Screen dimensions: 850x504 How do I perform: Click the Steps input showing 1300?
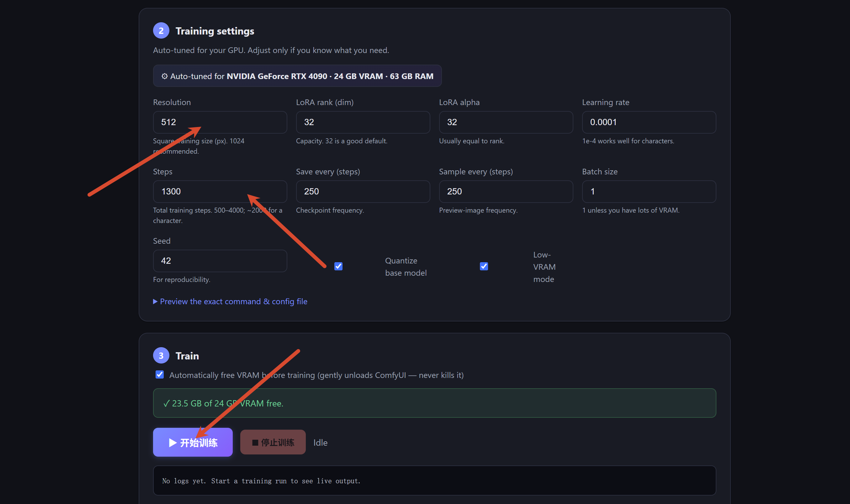click(220, 192)
